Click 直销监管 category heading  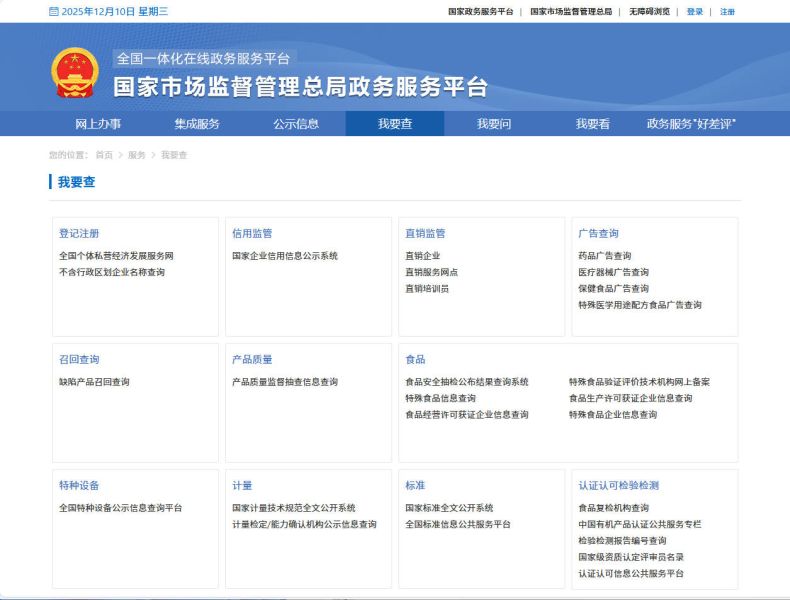click(x=425, y=233)
